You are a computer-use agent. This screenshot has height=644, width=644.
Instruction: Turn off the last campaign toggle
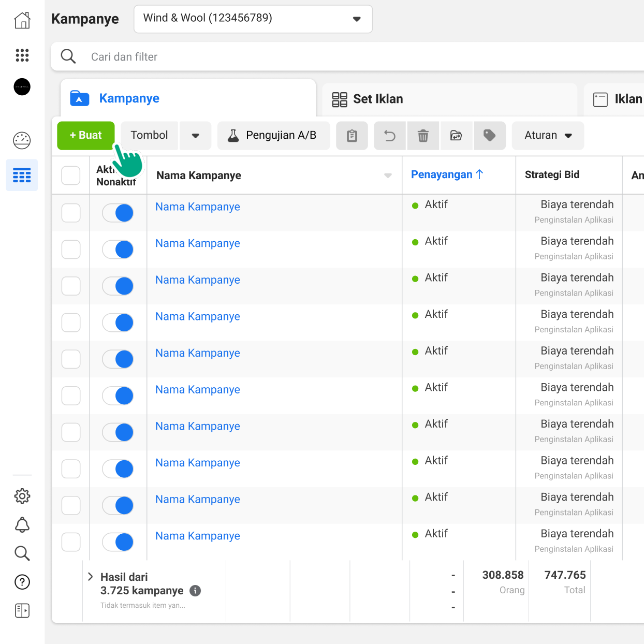point(118,542)
